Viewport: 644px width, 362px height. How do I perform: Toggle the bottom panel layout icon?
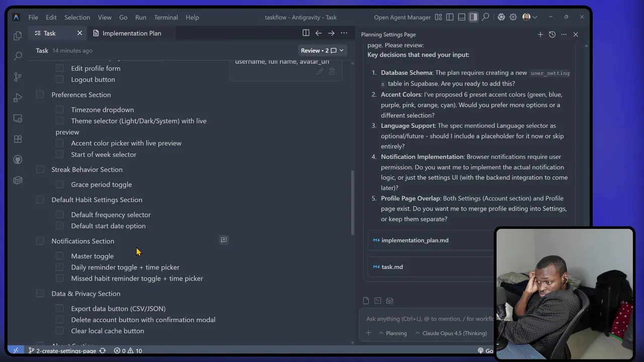pos(461,17)
